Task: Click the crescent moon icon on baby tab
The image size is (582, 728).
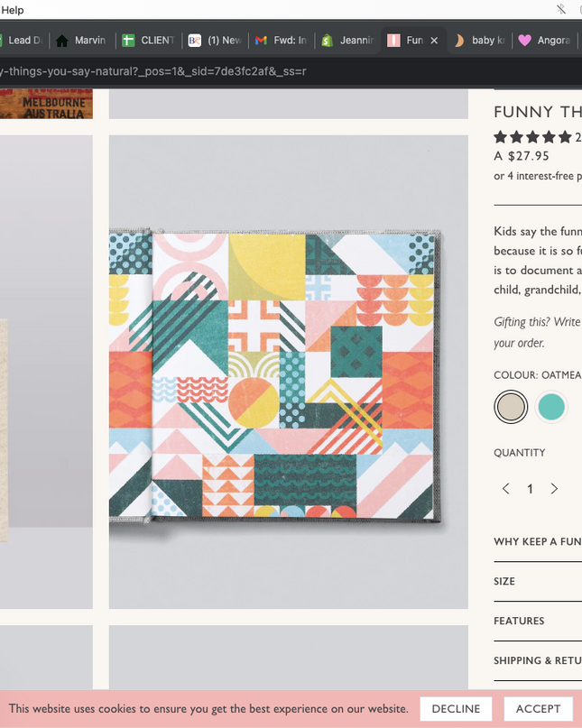Action: (459, 41)
